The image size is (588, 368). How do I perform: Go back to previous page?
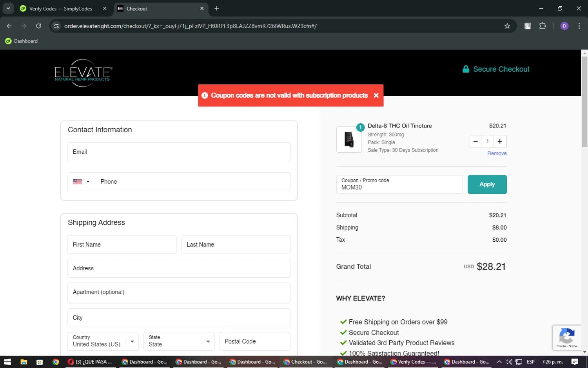pos(9,26)
